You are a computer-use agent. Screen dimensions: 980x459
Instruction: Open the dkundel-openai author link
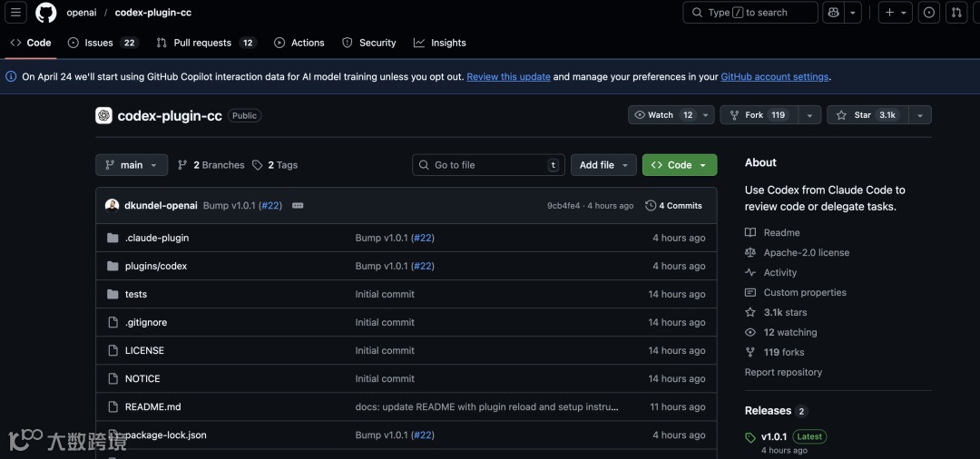pos(162,205)
